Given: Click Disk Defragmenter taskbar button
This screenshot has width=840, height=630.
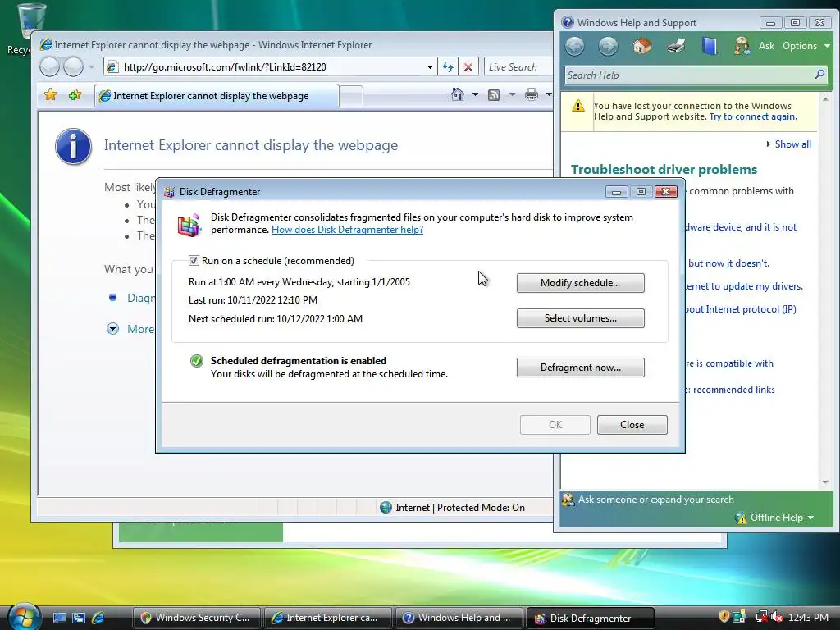Looking at the screenshot, I should pyautogui.click(x=591, y=618).
